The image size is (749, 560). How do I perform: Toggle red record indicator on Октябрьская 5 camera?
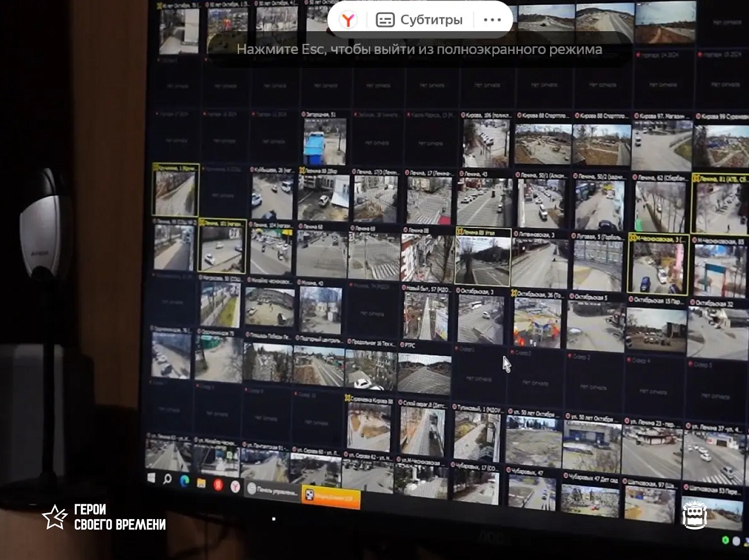(x=571, y=297)
